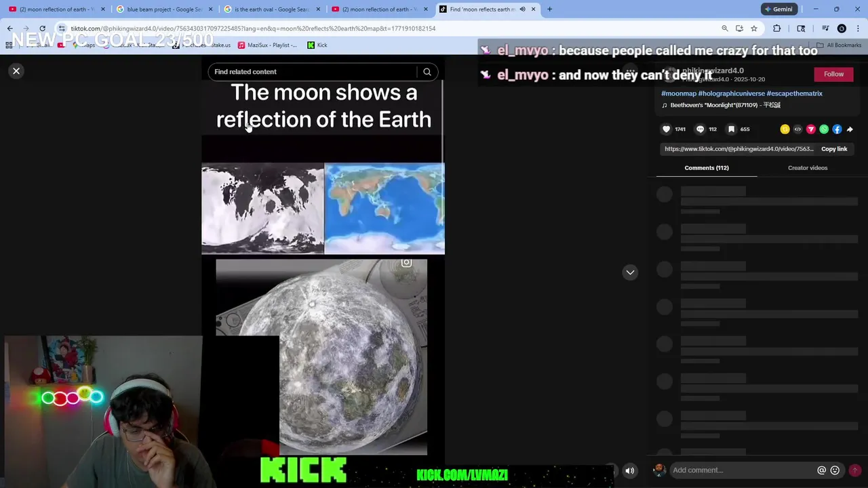Close the active TikTok browser tab
The width and height of the screenshot is (868, 488).
pyautogui.click(x=533, y=9)
